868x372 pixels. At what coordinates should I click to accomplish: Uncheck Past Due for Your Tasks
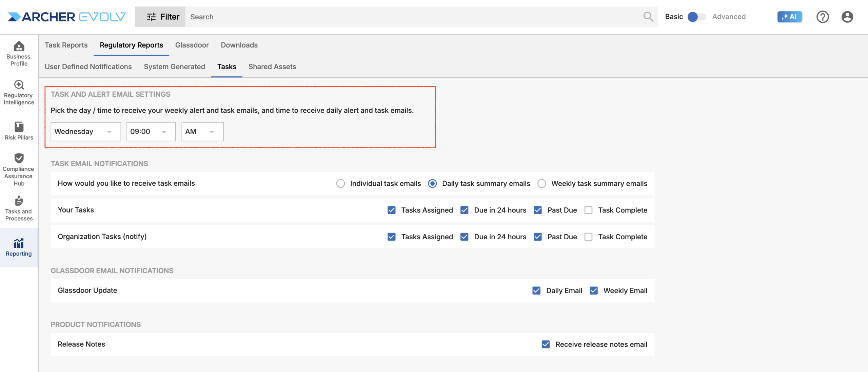(537, 210)
